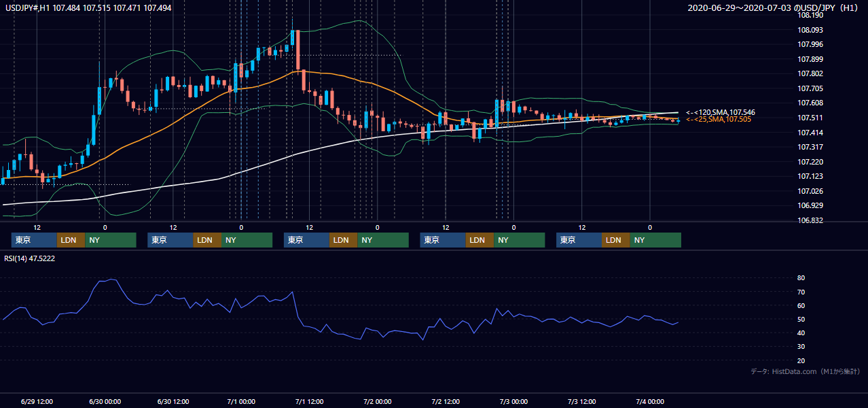Click the 107.996 price axis label

tap(810, 44)
